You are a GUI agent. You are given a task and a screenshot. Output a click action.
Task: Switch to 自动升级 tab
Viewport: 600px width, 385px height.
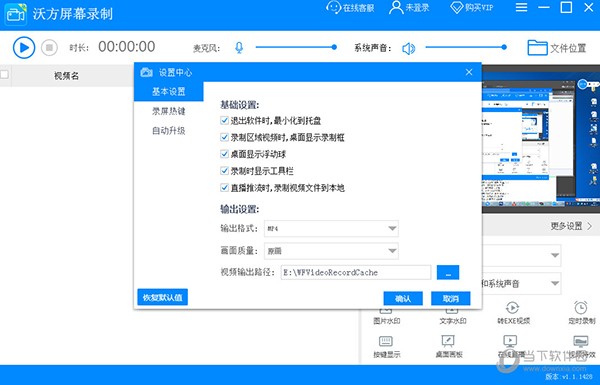click(x=169, y=131)
